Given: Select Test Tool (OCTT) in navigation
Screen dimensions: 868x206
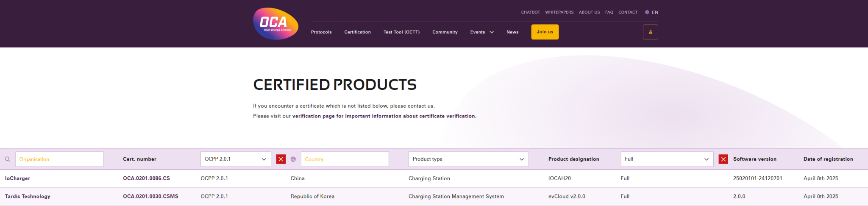Looking at the screenshot, I should pos(401,32).
